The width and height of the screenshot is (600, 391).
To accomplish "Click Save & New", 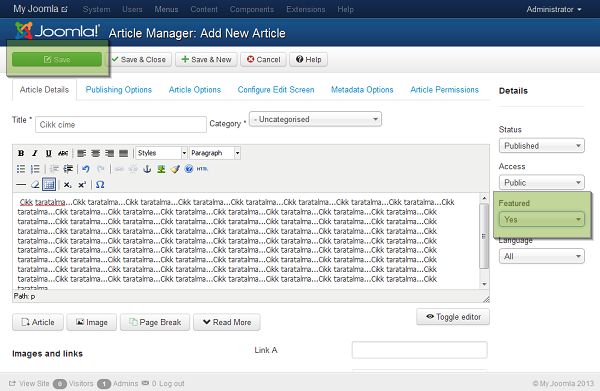I will (x=206, y=60).
